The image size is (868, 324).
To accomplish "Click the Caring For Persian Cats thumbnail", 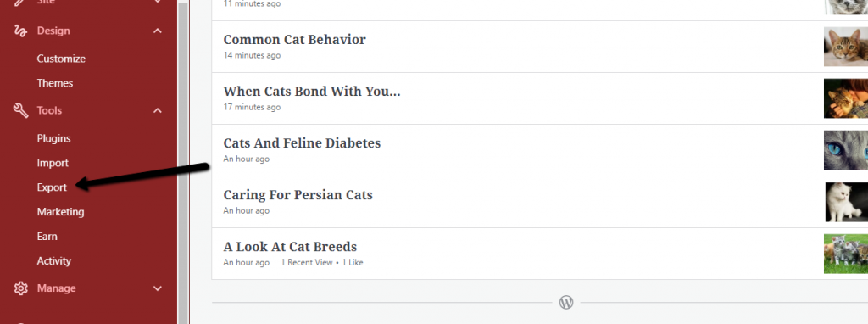I will pos(846,202).
